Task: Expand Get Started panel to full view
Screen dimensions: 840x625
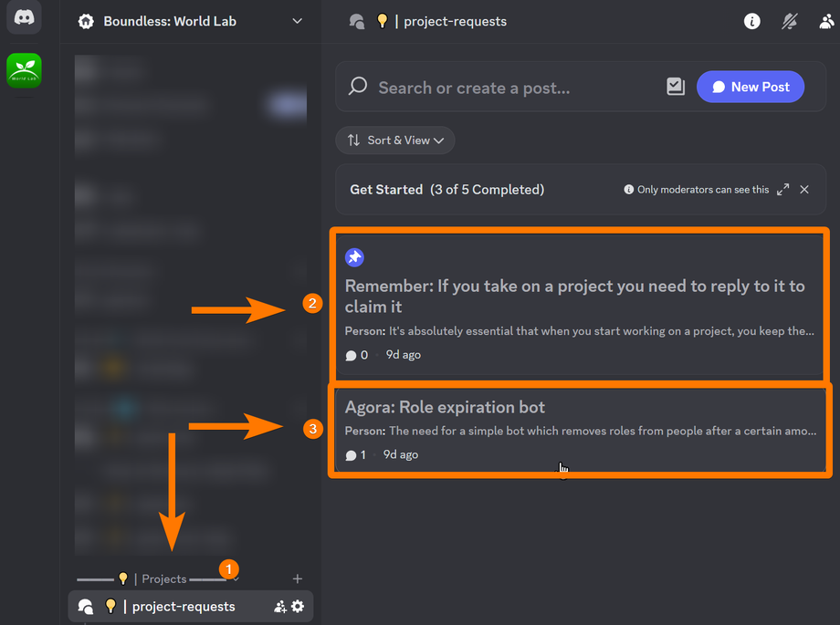Action: pyautogui.click(x=782, y=189)
